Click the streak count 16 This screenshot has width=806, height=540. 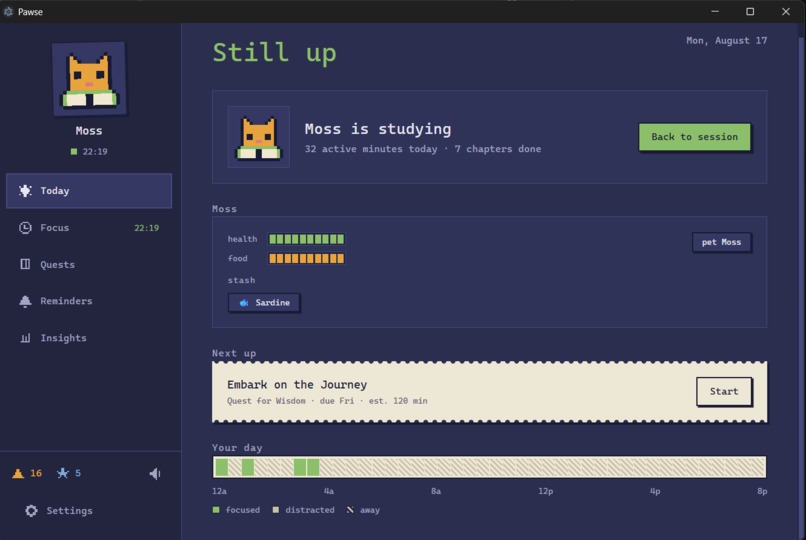tap(35, 473)
